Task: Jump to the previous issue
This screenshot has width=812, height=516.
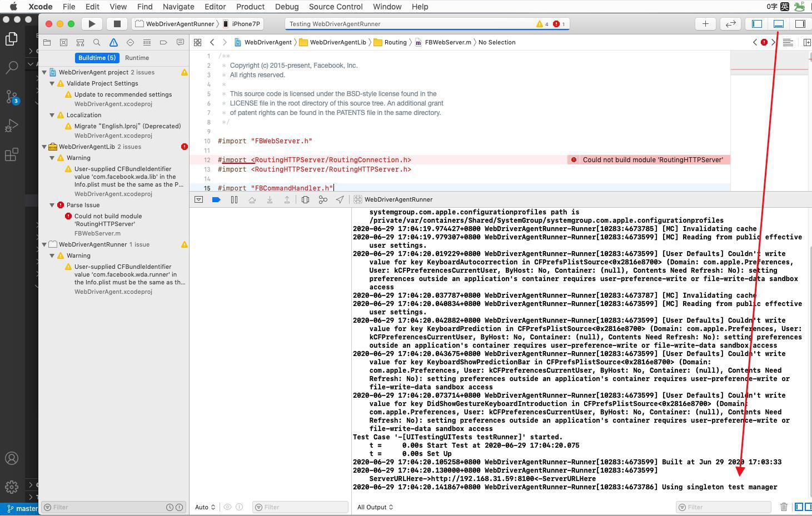Action: point(755,42)
